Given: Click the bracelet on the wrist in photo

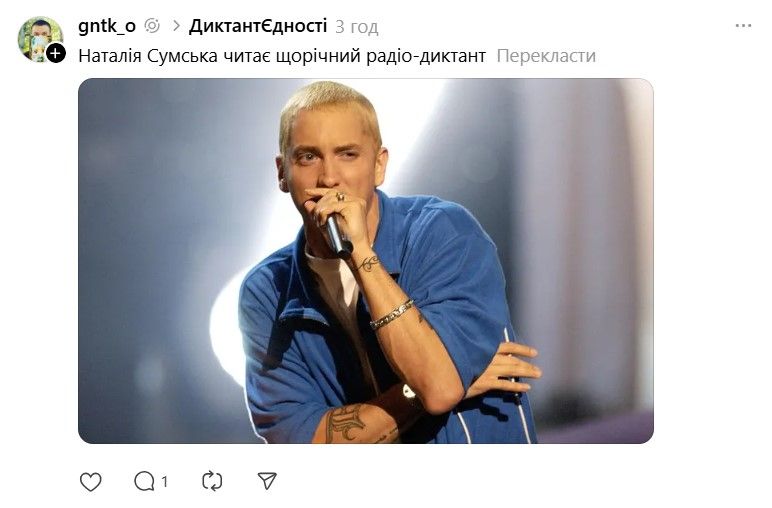Looking at the screenshot, I should click(x=392, y=315).
